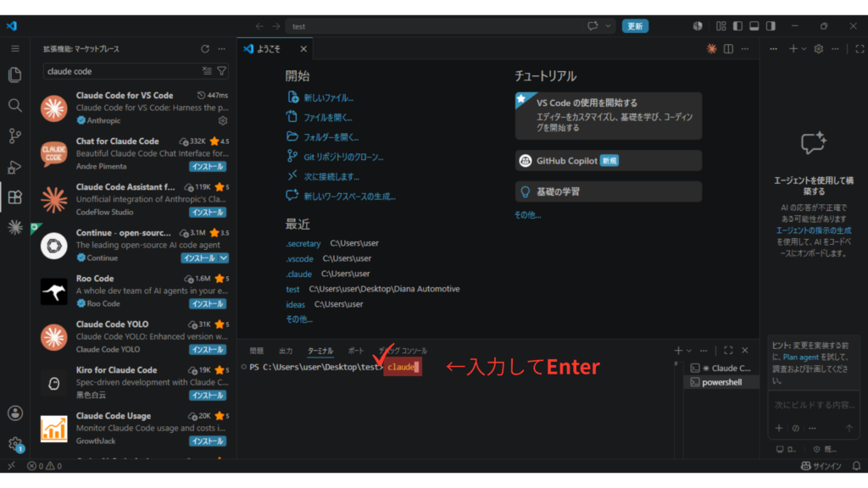The height and width of the screenshot is (488, 868).
Task: Open customize layout icon
Action: tap(721, 26)
